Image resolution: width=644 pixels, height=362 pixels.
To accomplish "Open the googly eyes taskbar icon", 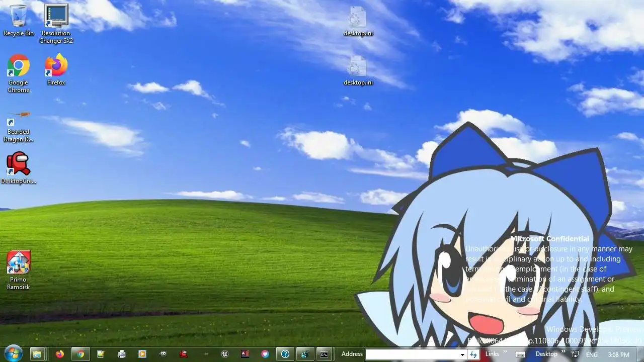I will pyautogui.click(x=163, y=354).
